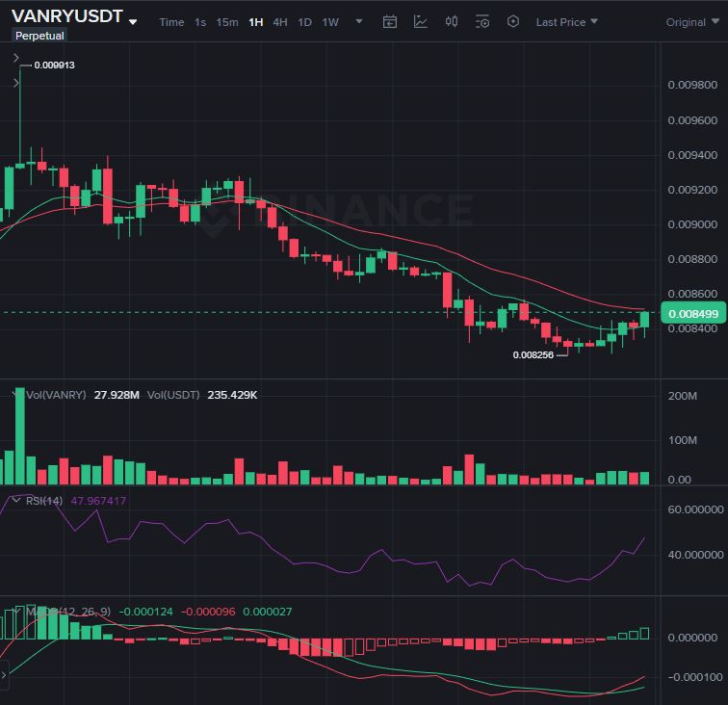The image size is (728, 705).
Task: Click MACD histogram value 0.000027
Action: [x=268, y=612]
